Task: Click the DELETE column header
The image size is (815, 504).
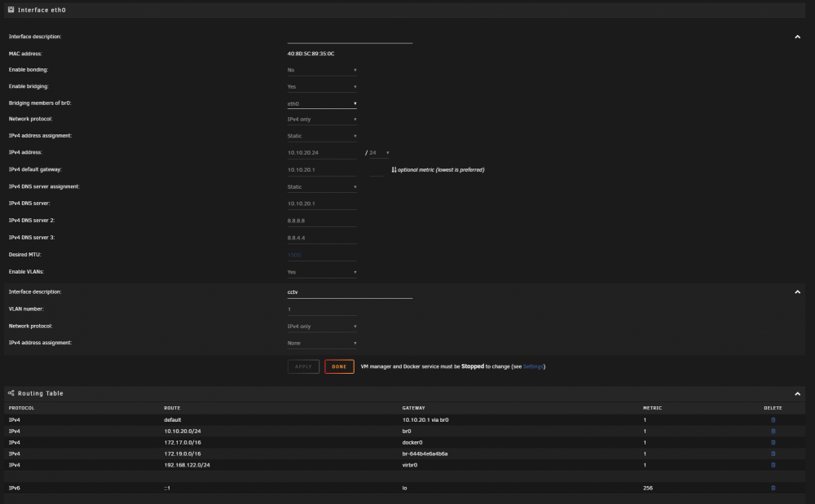Action: pos(773,408)
